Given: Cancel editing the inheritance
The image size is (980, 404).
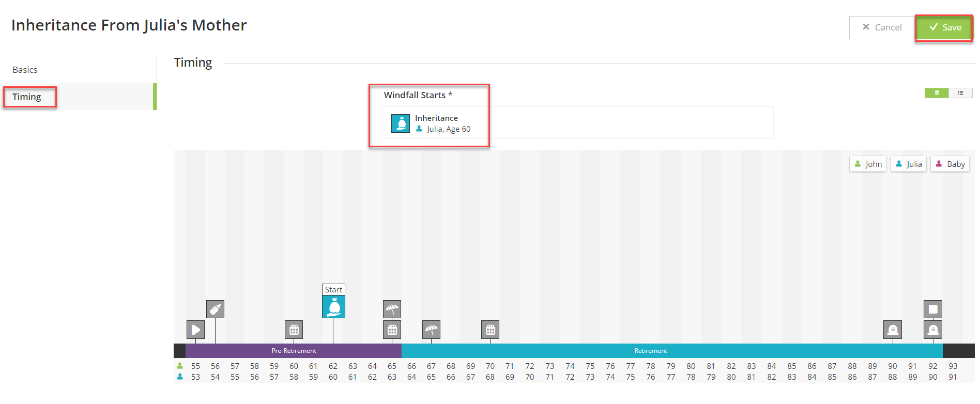Looking at the screenshot, I should [x=882, y=27].
